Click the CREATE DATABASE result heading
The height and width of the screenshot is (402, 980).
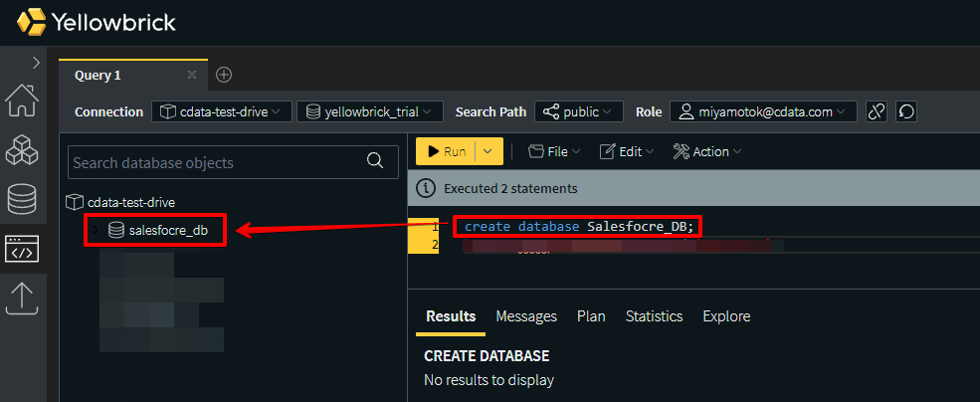[x=487, y=356]
